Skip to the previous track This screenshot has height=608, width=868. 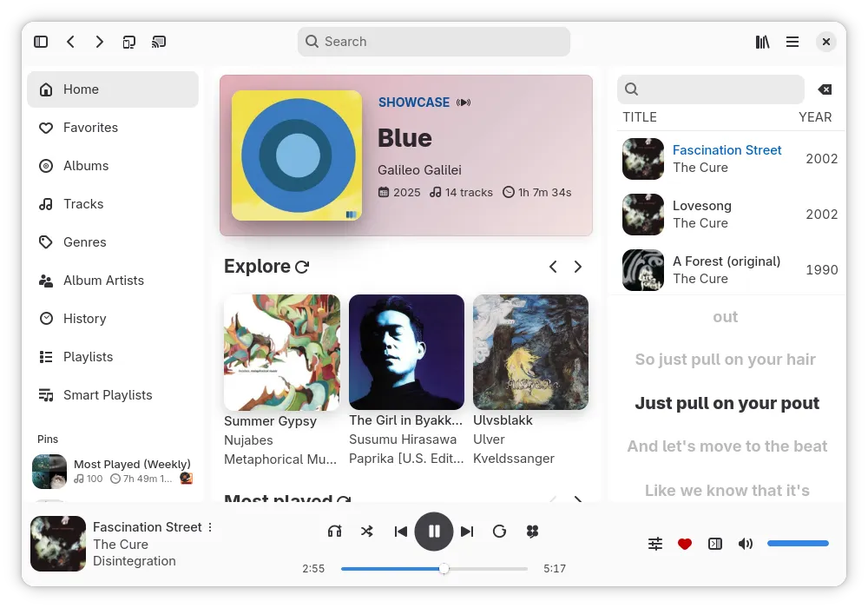click(x=401, y=532)
